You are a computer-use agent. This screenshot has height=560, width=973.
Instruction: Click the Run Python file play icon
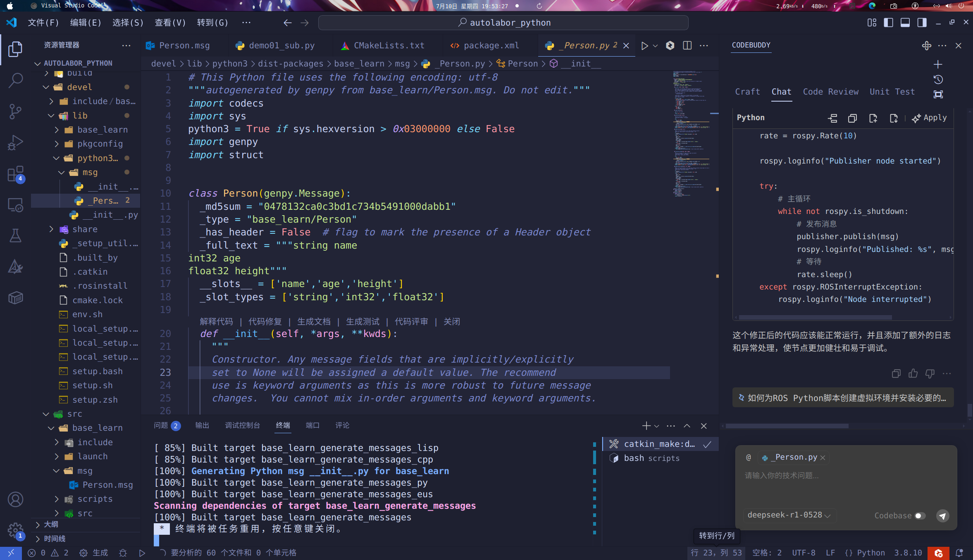pyautogui.click(x=644, y=46)
